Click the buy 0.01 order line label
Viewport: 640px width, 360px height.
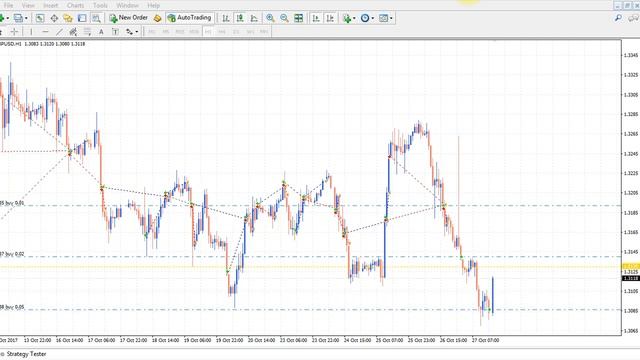pyautogui.click(x=12, y=203)
